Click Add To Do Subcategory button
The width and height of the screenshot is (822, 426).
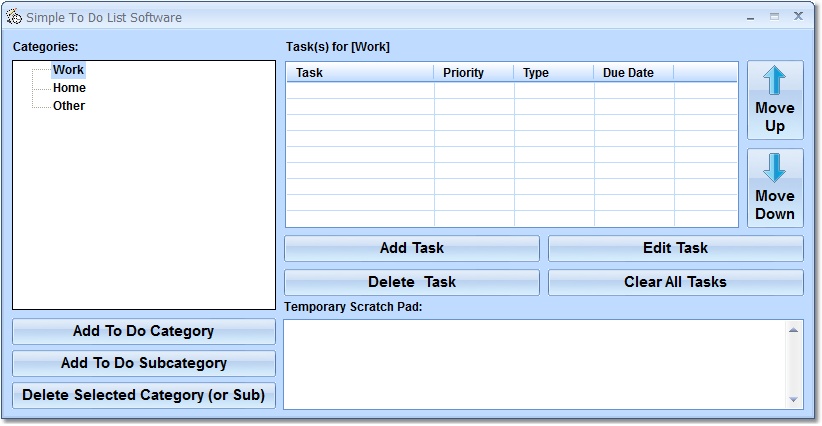click(144, 363)
